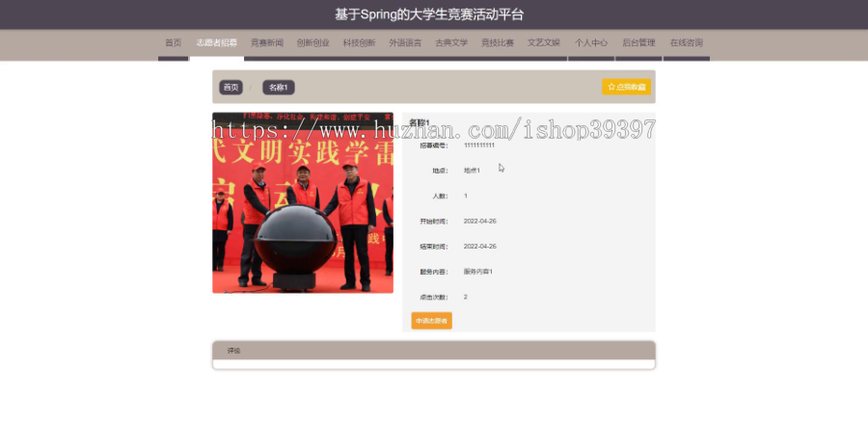Switch to 科技创新 category

tap(359, 42)
